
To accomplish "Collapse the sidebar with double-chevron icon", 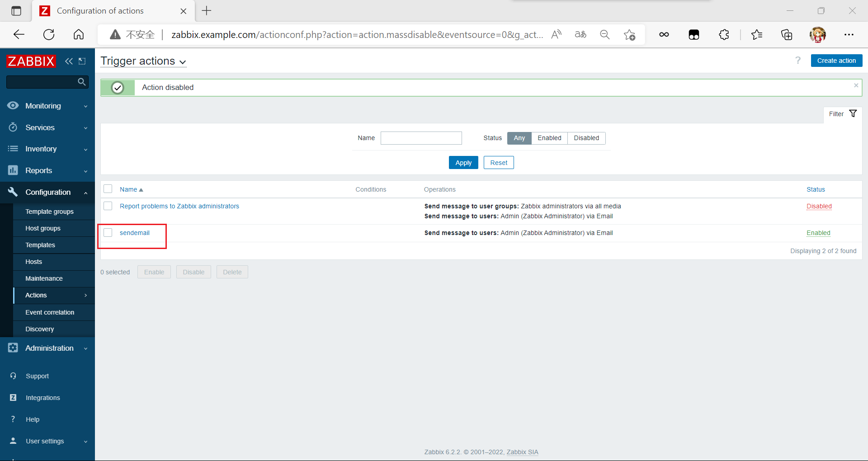I will click(x=69, y=61).
